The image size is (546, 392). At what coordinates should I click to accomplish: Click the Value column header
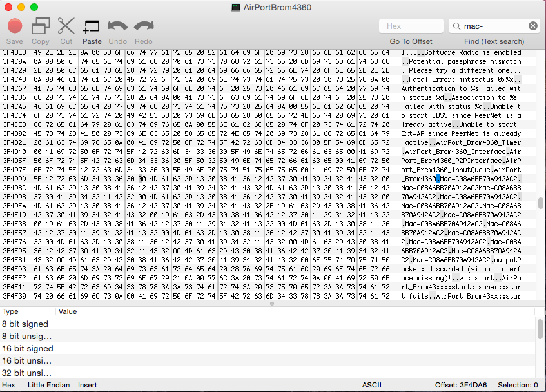click(x=68, y=311)
